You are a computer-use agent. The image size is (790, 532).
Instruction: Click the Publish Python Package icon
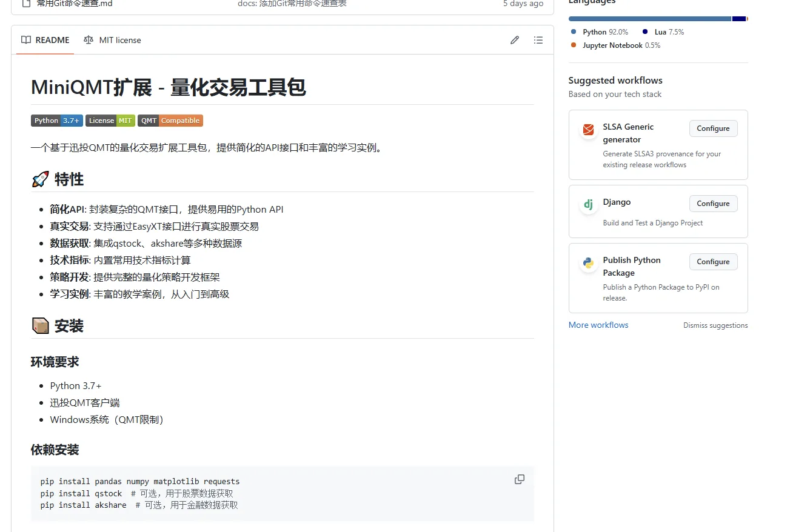587,262
